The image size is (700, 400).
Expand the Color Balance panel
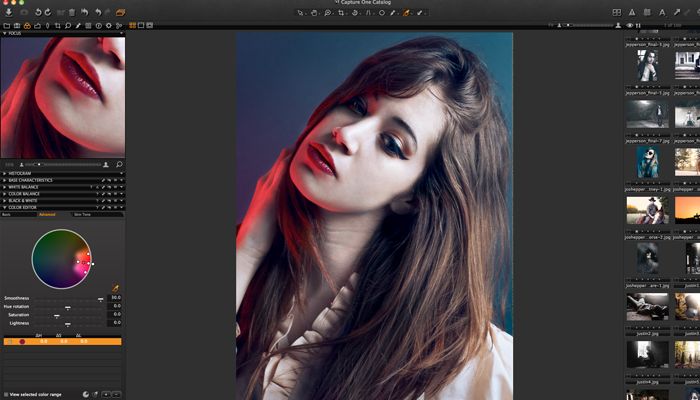pos(5,194)
